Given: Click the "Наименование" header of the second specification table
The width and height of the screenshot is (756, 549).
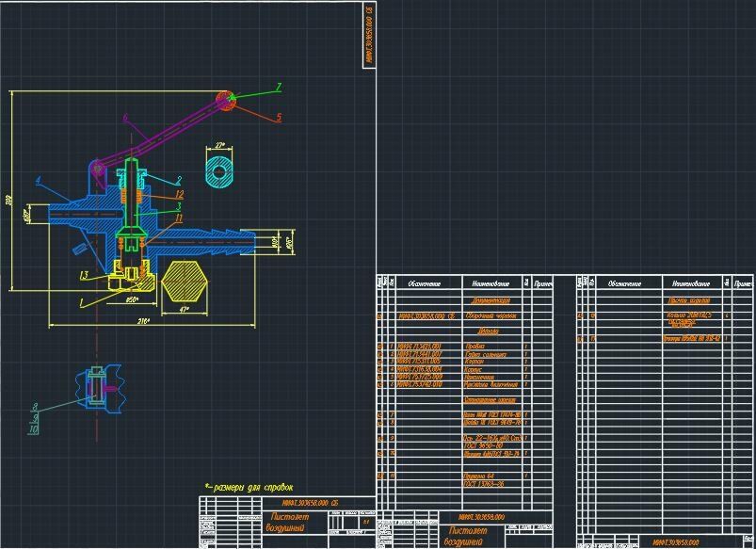Looking at the screenshot, I should pyautogui.click(x=691, y=283).
